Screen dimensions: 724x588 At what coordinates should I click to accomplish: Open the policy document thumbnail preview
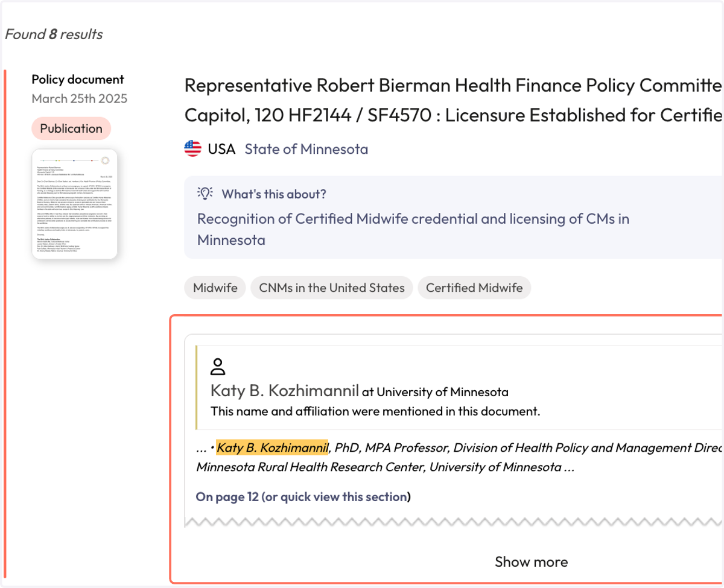(75, 204)
